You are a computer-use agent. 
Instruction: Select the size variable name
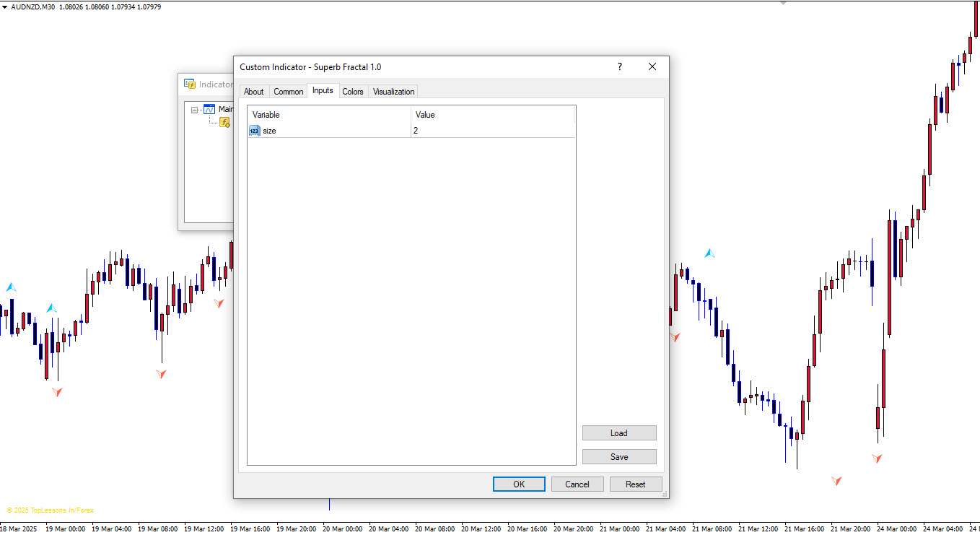[269, 131]
